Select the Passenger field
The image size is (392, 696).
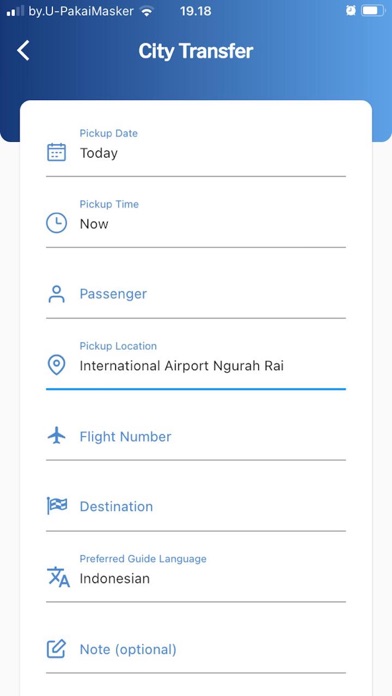pyautogui.click(x=196, y=294)
